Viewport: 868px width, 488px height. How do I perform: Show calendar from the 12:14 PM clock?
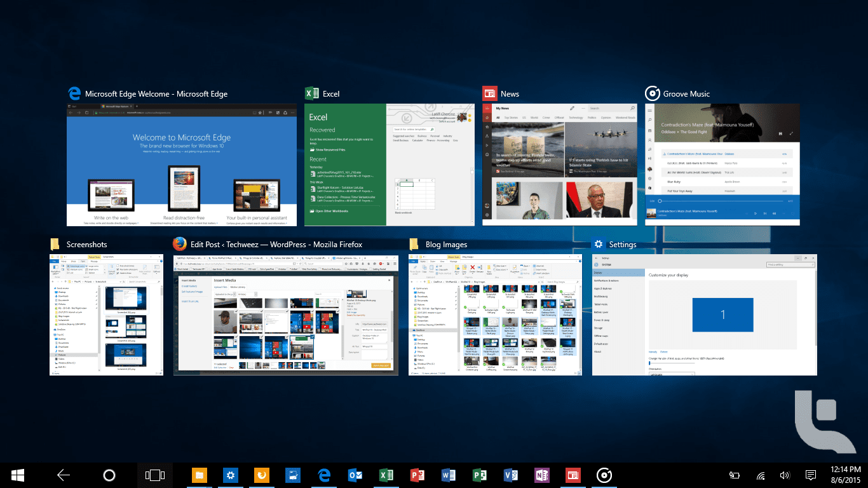[x=844, y=475]
